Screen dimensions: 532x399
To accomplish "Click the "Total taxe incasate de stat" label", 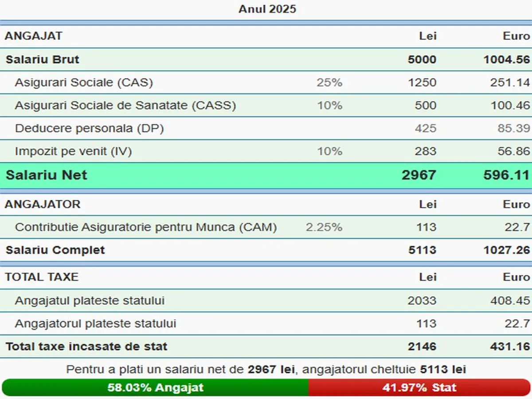I will pos(86,347).
